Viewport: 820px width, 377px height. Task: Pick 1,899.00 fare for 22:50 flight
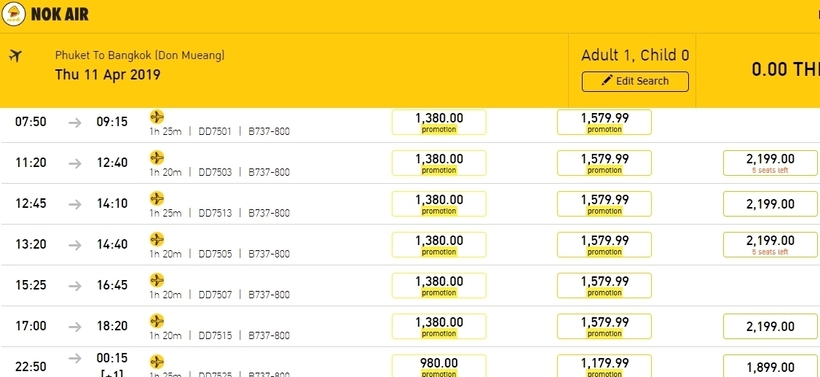(x=770, y=366)
